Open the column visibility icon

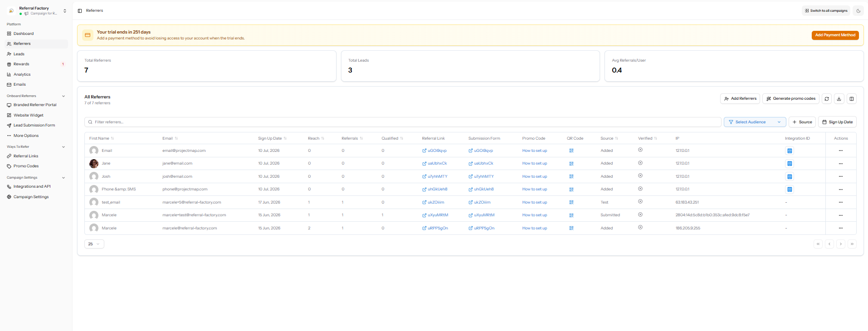pos(852,99)
